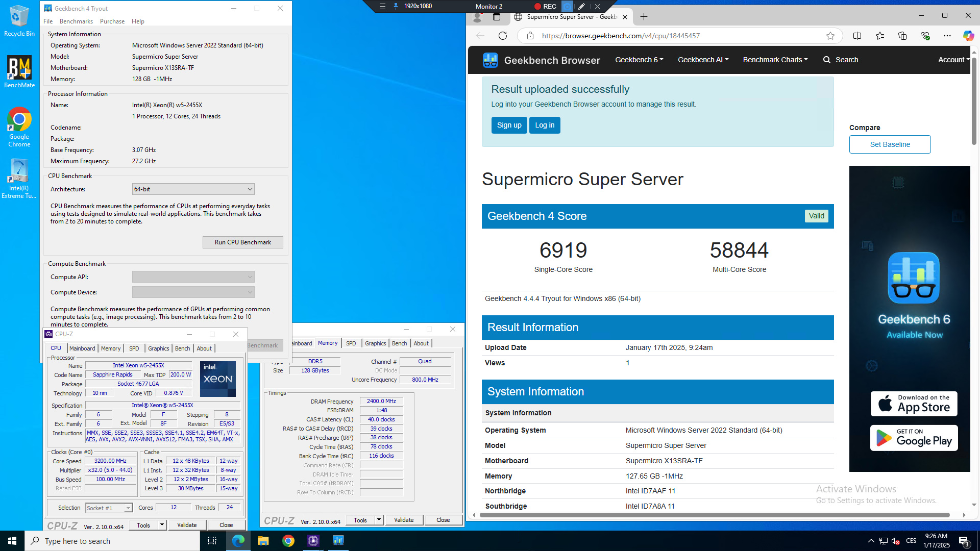Open Edge from the taskbar
The width and height of the screenshot is (980, 551).
click(238, 541)
